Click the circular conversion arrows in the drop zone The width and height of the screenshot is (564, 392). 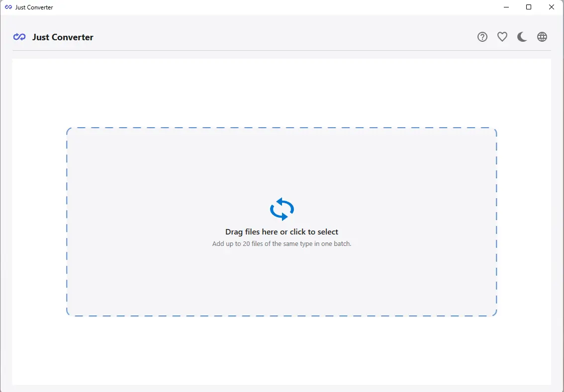[282, 209]
